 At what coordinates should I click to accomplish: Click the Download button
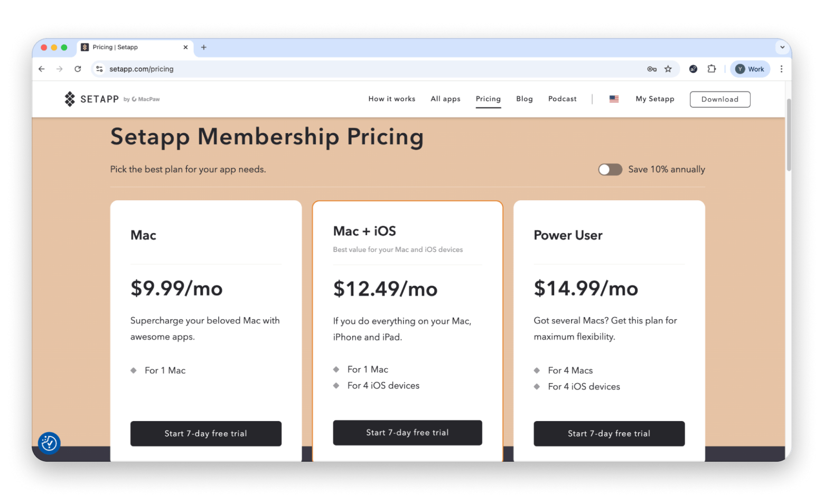pos(719,99)
